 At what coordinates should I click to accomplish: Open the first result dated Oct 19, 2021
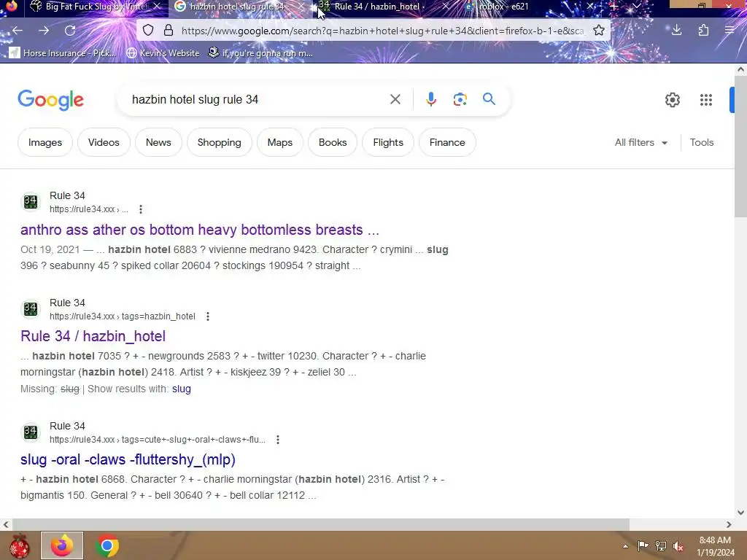tap(200, 230)
